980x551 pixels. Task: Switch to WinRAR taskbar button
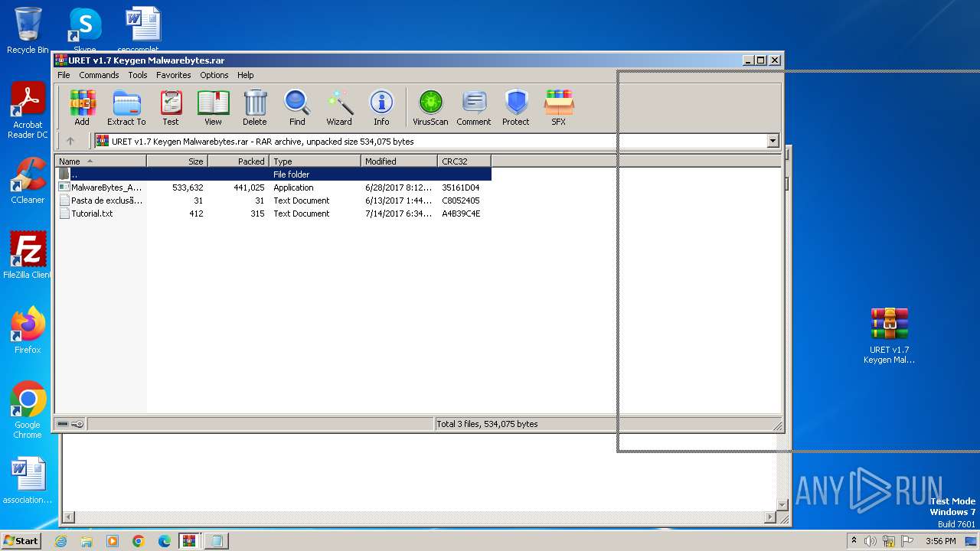click(x=190, y=541)
